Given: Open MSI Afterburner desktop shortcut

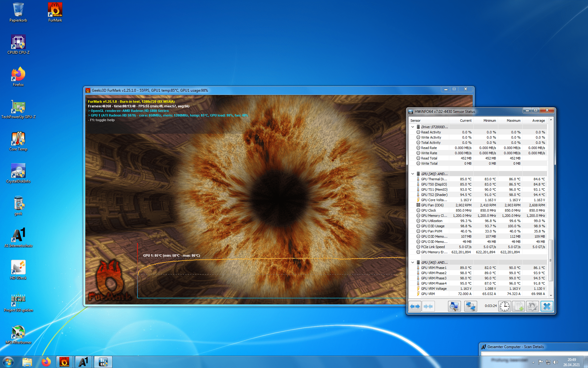Looking at the screenshot, I should click(18, 335).
